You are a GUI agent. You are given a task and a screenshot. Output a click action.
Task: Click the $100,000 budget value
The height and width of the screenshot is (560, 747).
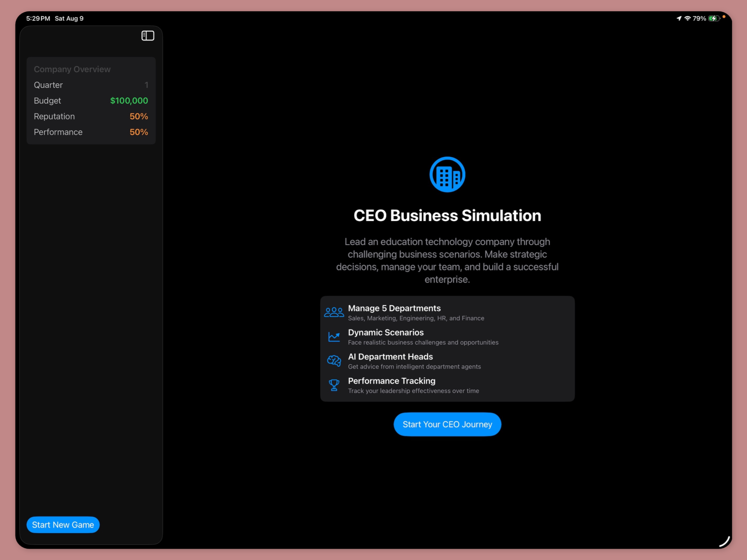pyautogui.click(x=129, y=101)
